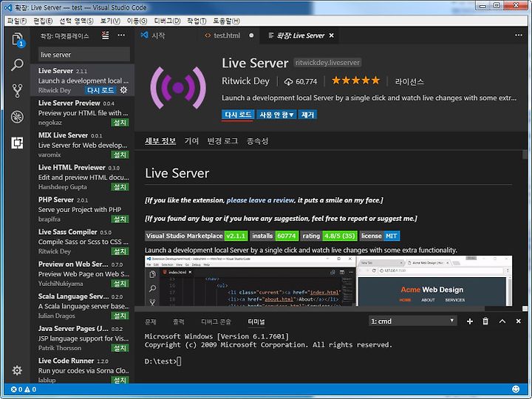Click the extension search box
The height and width of the screenshot is (399, 532).
tap(83, 54)
